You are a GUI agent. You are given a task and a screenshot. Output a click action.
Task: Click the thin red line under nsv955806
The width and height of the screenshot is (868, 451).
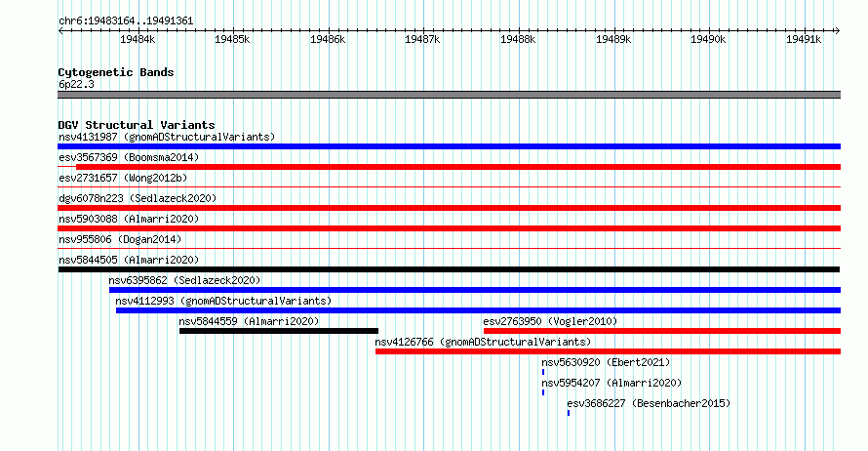coord(449,249)
